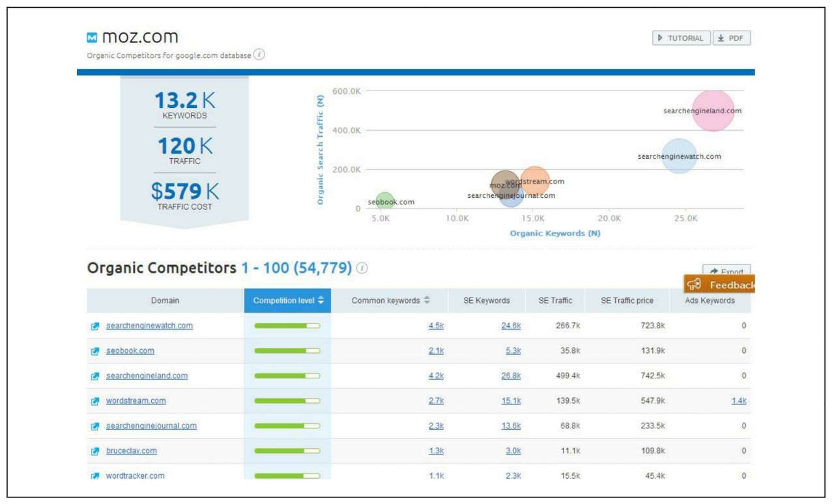Click 1.3k common keywords for bruceclay.com
The height and width of the screenshot is (504, 834).
point(436,451)
